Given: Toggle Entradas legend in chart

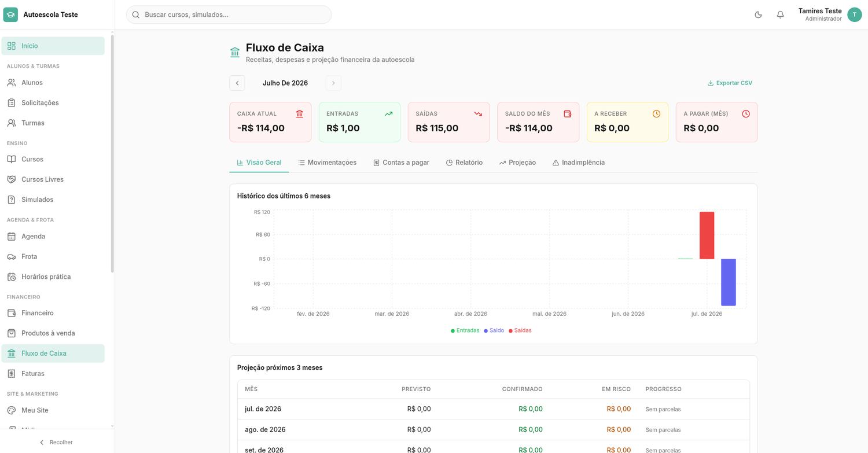Looking at the screenshot, I should point(465,330).
